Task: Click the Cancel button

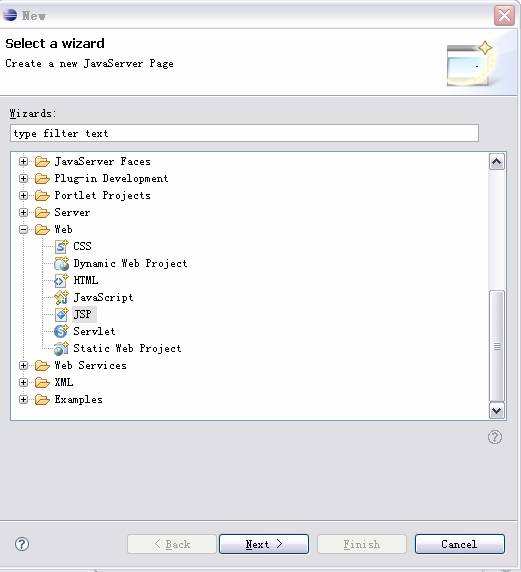Action: tap(460, 544)
